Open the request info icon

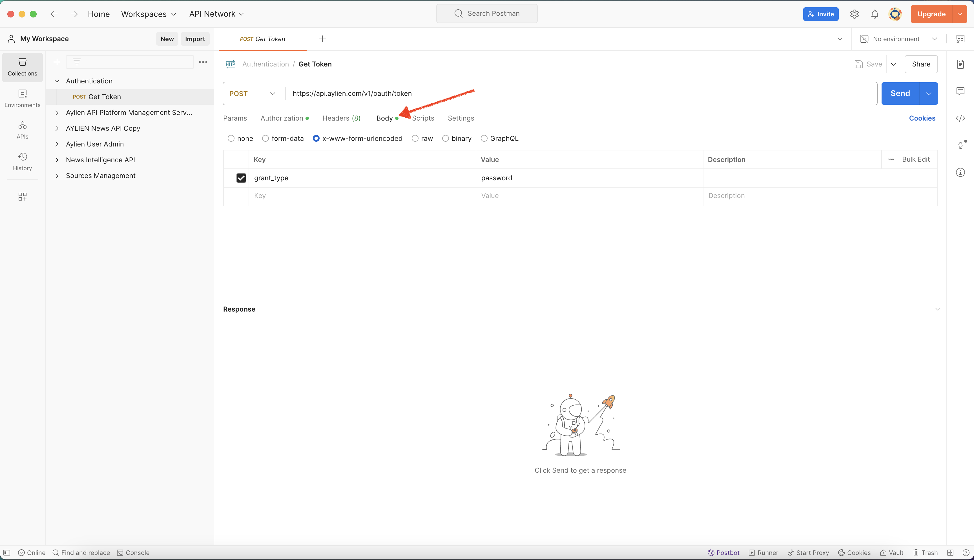tap(960, 172)
